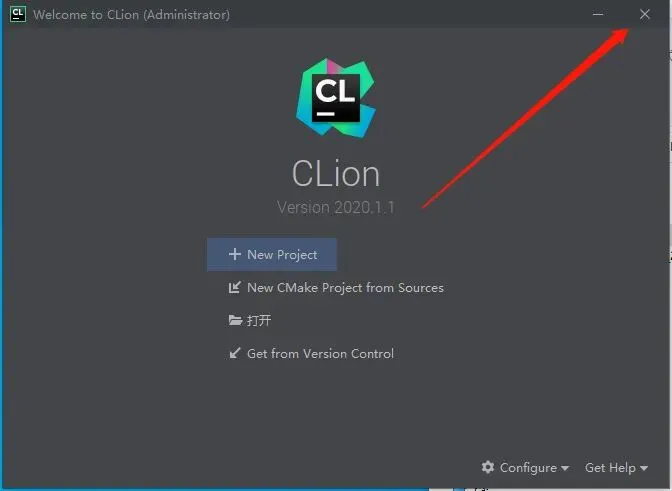This screenshot has height=491, width=672.
Task: Open the Get Help menu label
Action: coord(610,467)
